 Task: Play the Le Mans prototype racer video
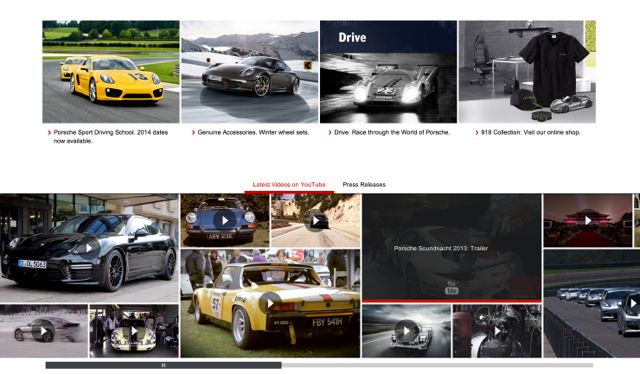tap(406, 331)
